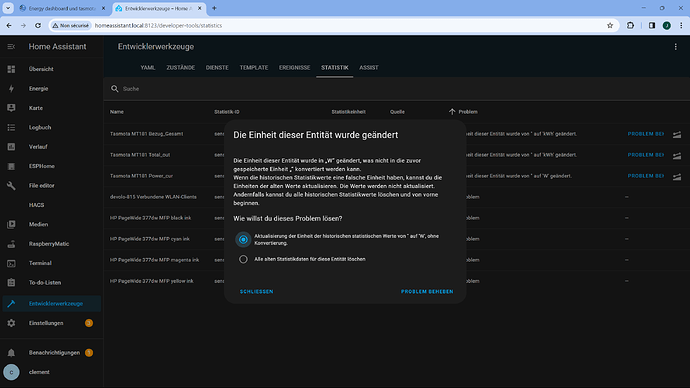The image size is (690, 388).
Task: Open the Verlauf chart icon
Action: tap(11, 146)
